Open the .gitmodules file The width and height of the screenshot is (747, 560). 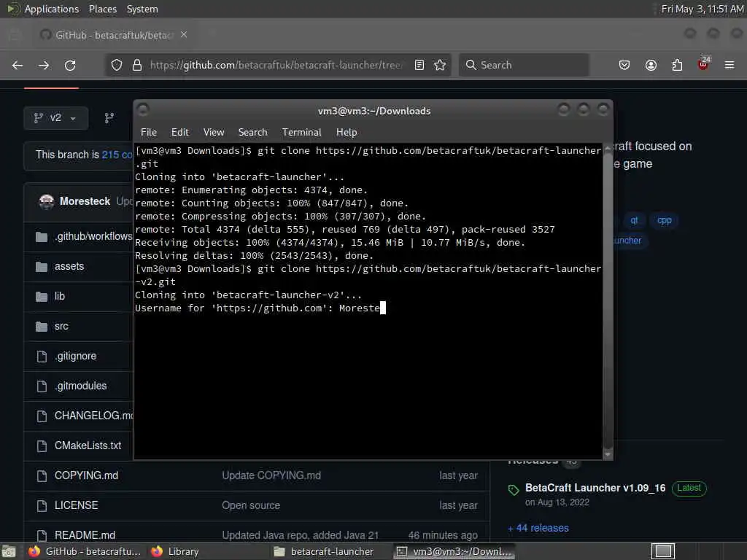pos(81,386)
